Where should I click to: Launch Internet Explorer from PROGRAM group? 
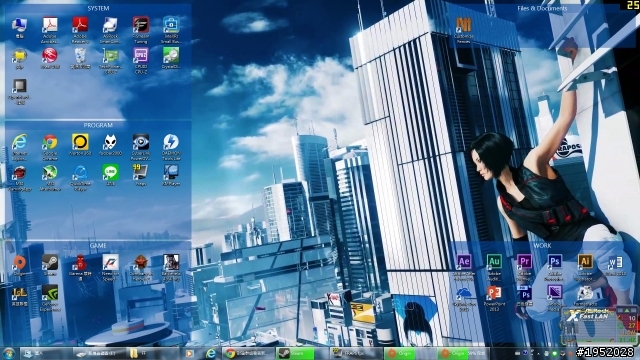point(20,147)
